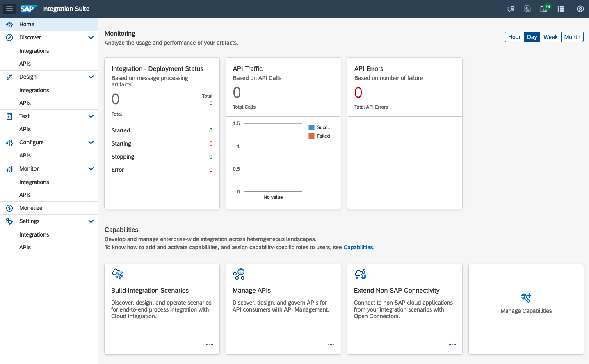Click the blue Succ... legend swatch
The image size is (589, 364).
[311, 127]
